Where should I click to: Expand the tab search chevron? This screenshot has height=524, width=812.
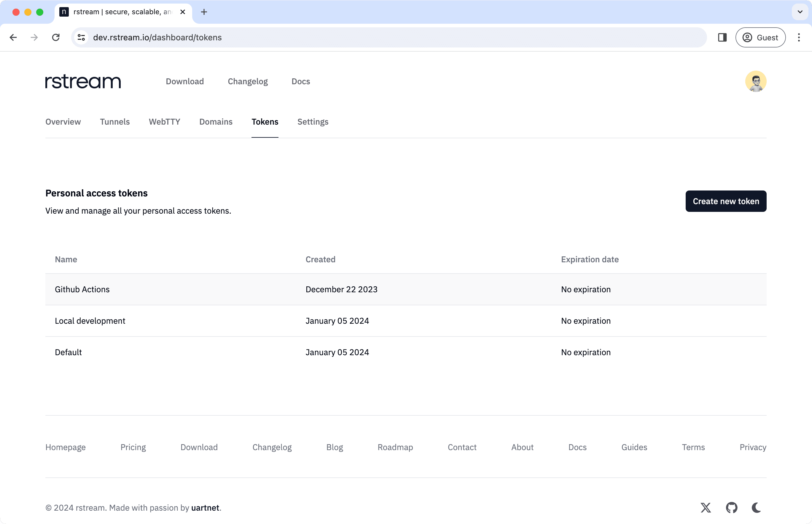click(800, 12)
